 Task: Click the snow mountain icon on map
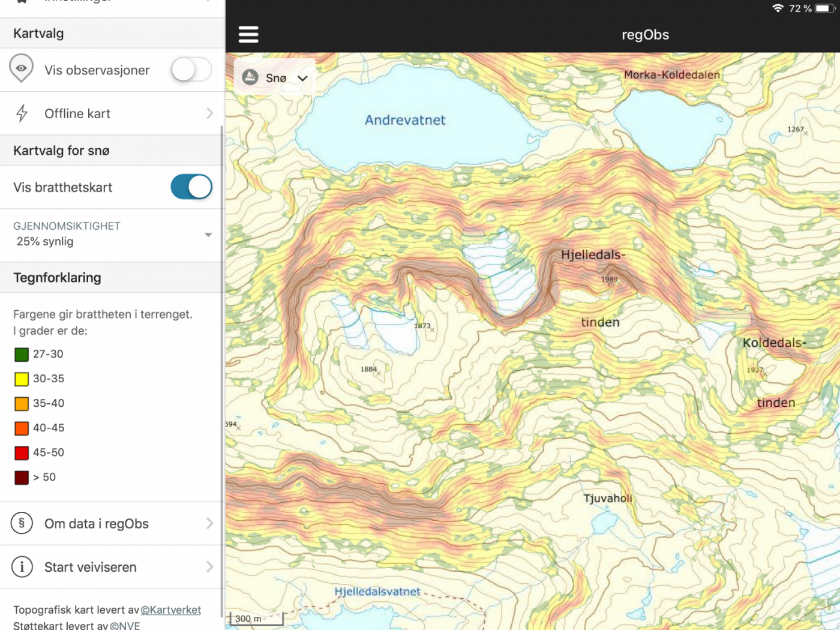coord(250,77)
